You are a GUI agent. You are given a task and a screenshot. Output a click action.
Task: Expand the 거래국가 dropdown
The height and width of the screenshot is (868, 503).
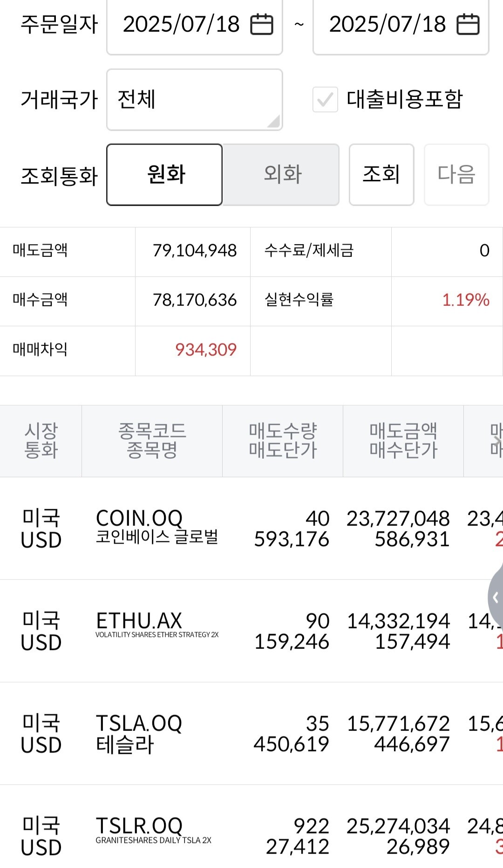coord(195,100)
